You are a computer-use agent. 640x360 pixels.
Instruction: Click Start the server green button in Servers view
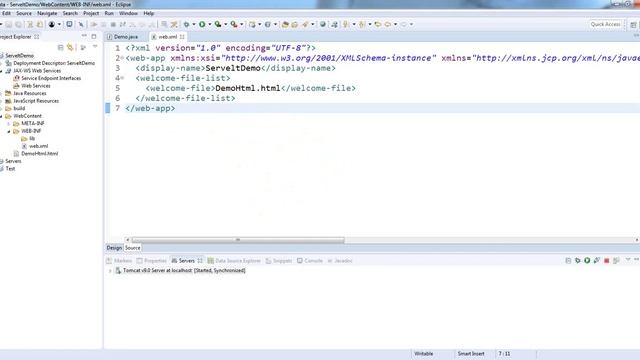(x=587, y=260)
